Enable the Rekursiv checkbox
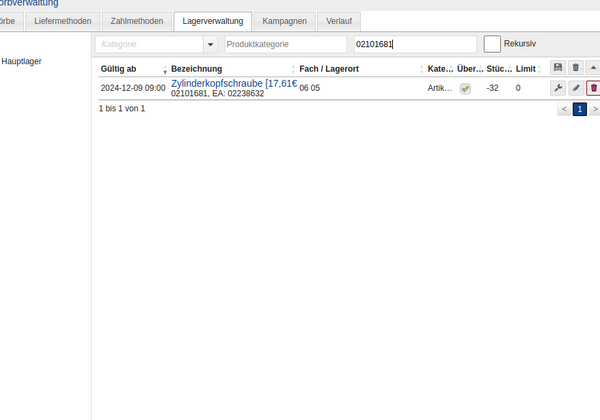The image size is (600, 420). [x=492, y=44]
